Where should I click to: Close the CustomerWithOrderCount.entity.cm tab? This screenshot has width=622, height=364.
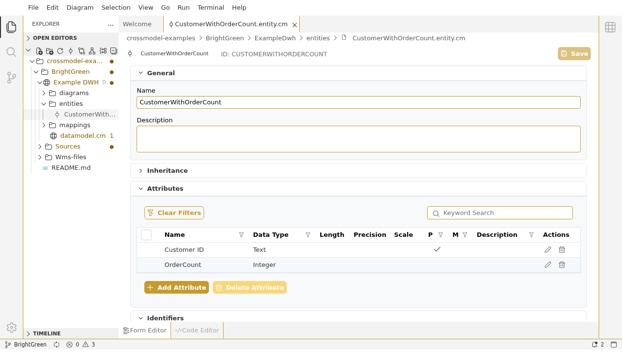[294, 25]
